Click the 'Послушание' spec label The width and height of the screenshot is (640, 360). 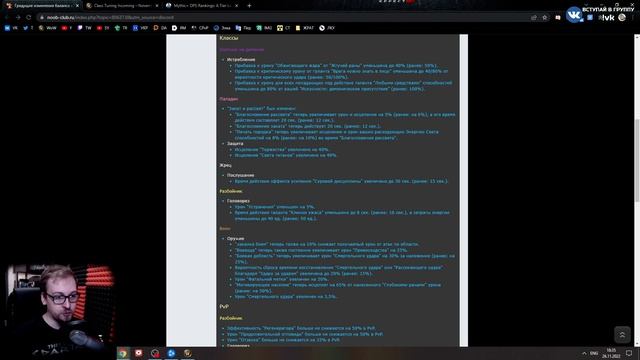(x=240, y=175)
